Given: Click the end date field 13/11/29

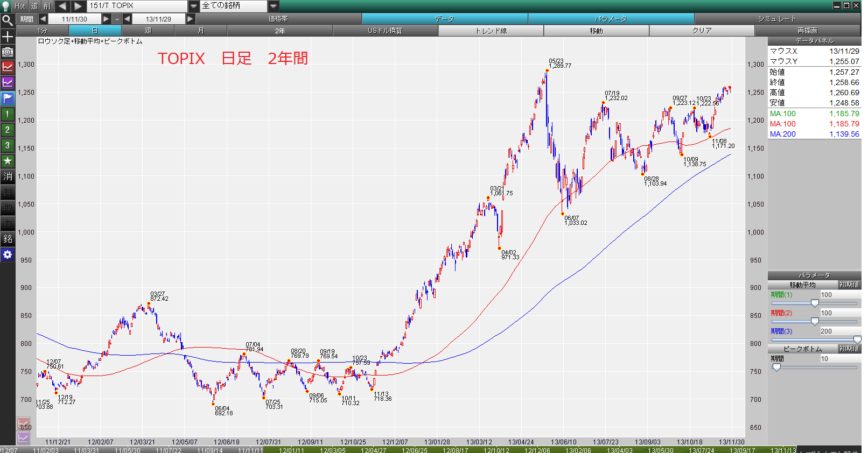Looking at the screenshot, I should pos(159,19).
